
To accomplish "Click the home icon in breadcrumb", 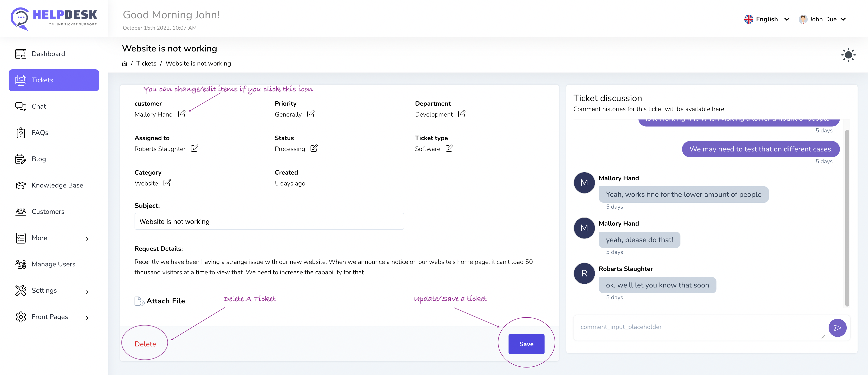I will tap(125, 63).
